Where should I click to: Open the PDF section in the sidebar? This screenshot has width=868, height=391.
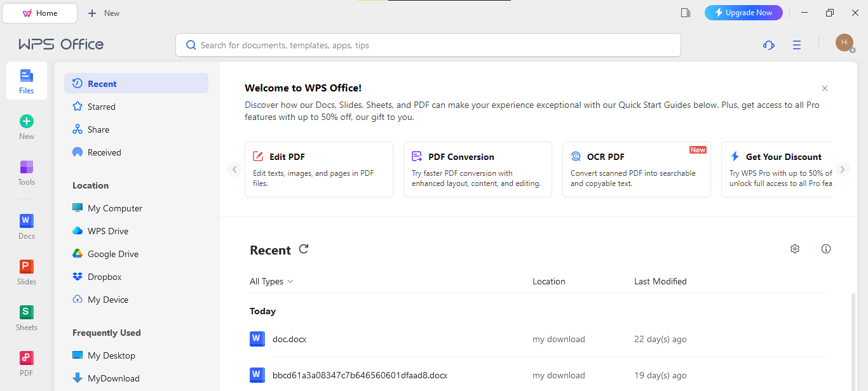[26, 362]
